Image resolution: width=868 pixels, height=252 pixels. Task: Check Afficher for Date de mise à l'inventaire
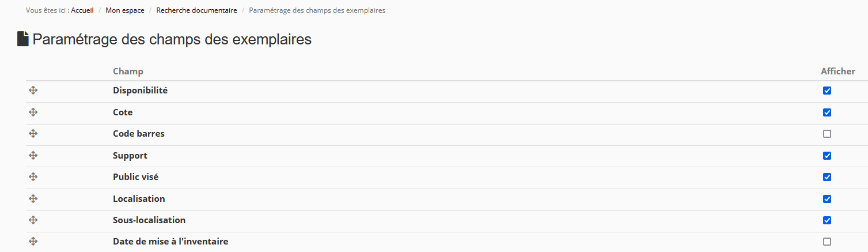(x=827, y=242)
